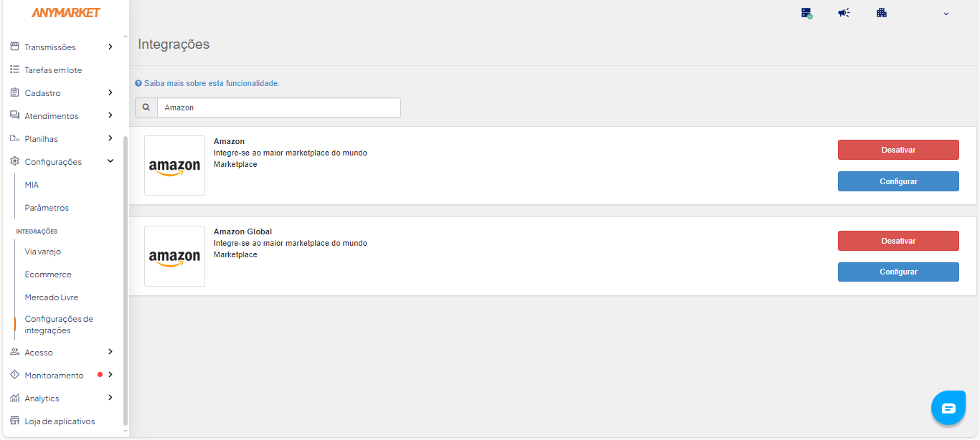
Task: Open the server status icon in header
Action: pyautogui.click(x=807, y=13)
